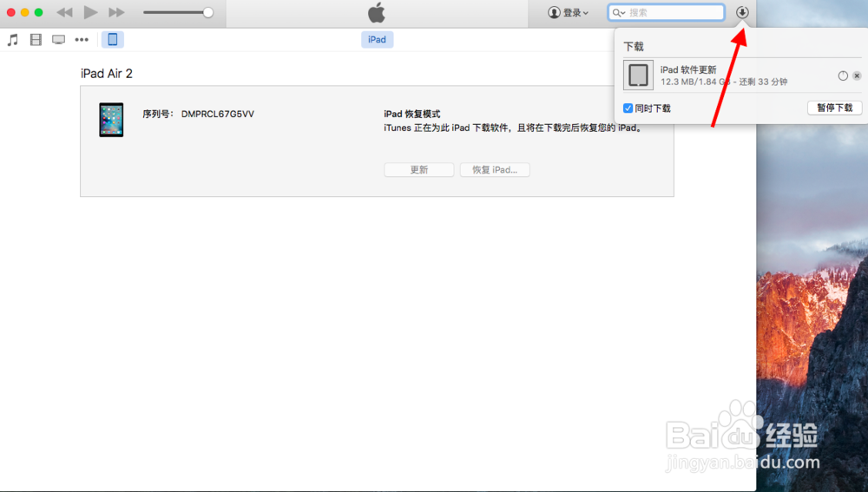Click the iPad 软件更新 download thumbnail

(638, 75)
